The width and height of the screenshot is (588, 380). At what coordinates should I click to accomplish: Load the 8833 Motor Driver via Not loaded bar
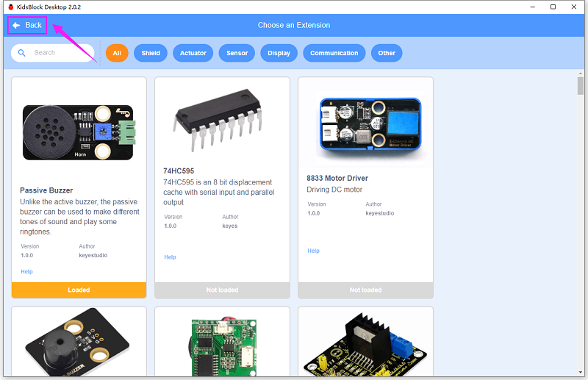pyautogui.click(x=365, y=290)
